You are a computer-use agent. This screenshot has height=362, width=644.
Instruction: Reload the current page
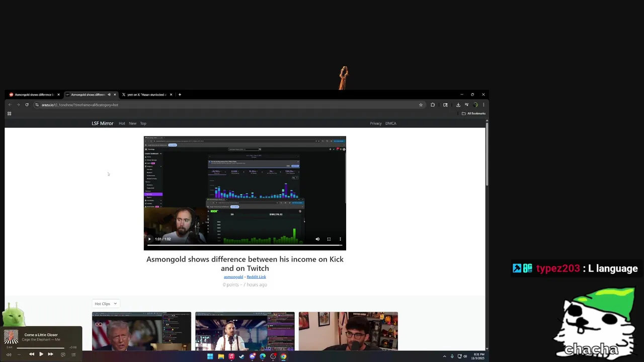27,105
